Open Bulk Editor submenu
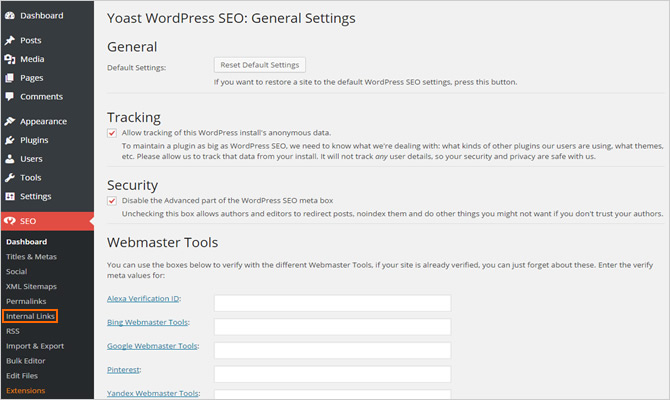670x400 pixels. [x=26, y=361]
